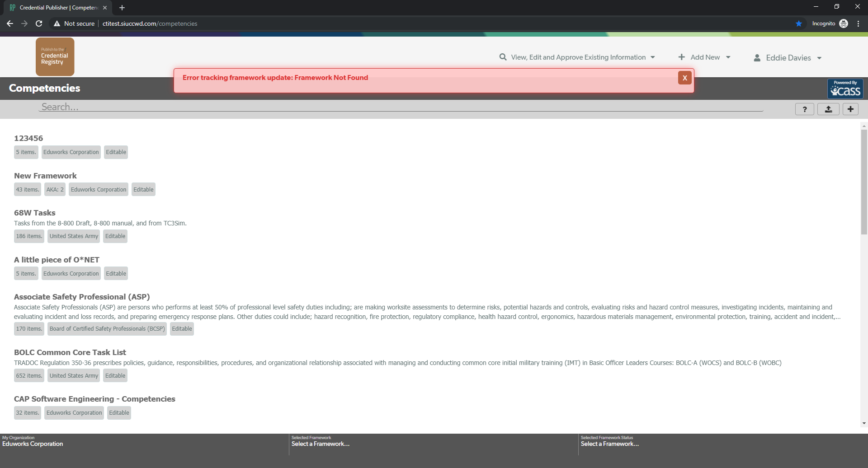
Task: Click United States Army tag under 68W Tasks
Action: [74, 236]
